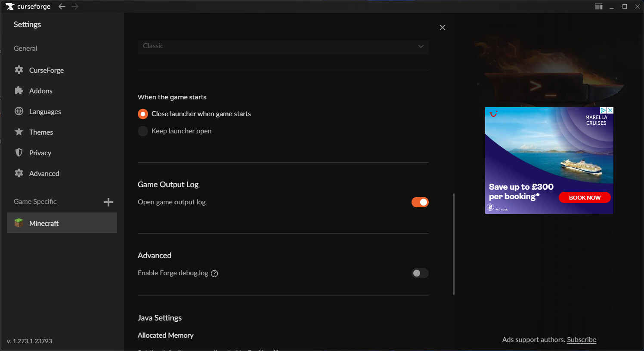Viewport: 644px width, 351px height.
Task: Select Keep launcher open option
Action: pyautogui.click(x=143, y=131)
